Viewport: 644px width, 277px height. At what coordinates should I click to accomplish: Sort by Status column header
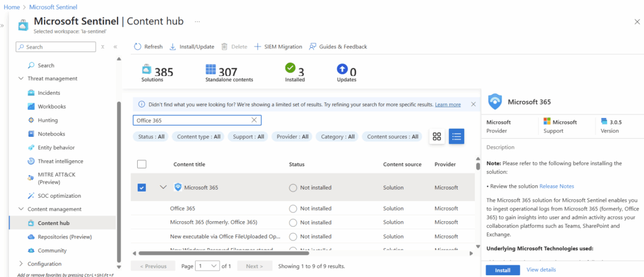pyautogui.click(x=297, y=164)
